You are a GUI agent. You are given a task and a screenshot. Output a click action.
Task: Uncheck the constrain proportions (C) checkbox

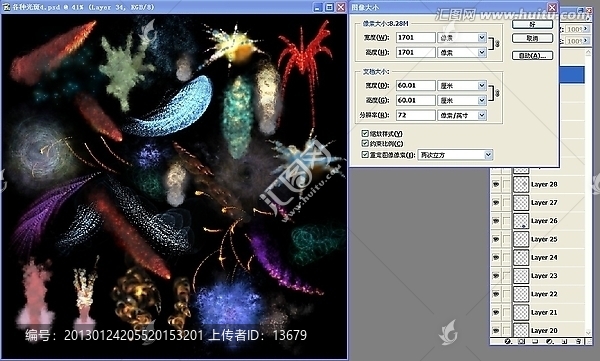(365, 144)
